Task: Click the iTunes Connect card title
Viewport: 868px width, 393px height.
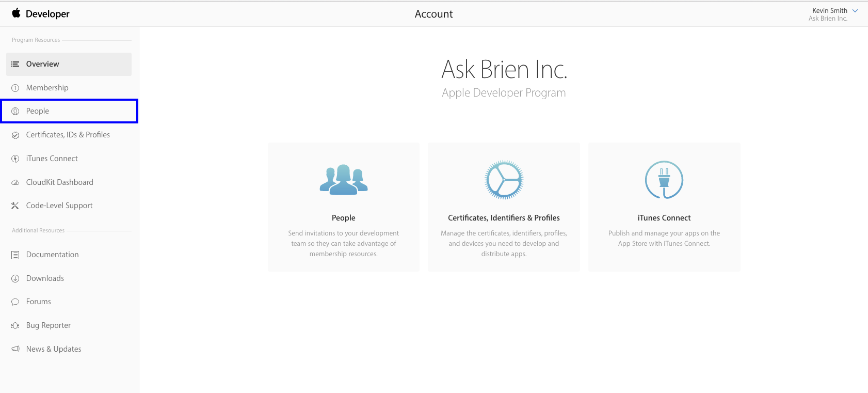Action: pos(664,218)
